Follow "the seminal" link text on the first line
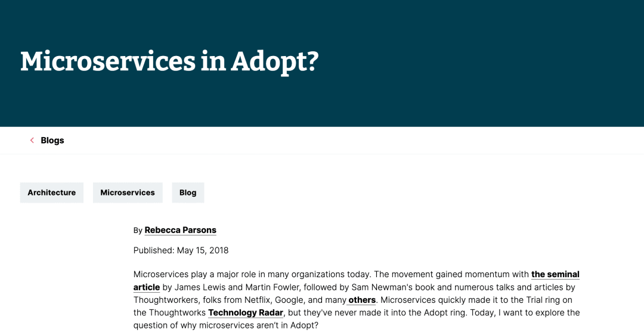This screenshot has height=335, width=644. pos(555,274)
